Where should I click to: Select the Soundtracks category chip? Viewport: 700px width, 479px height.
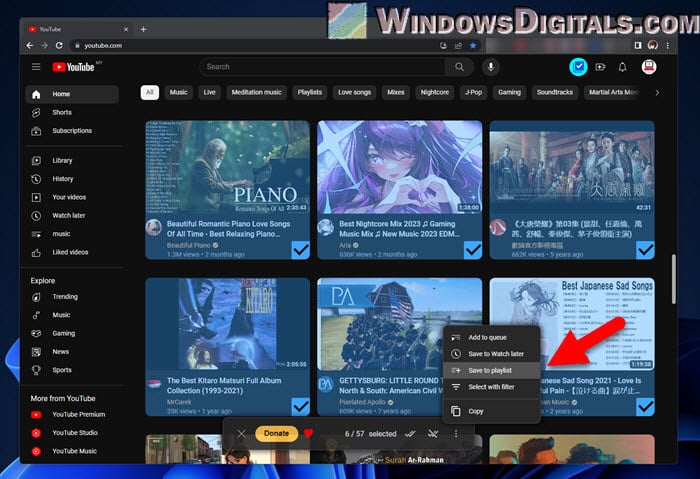(554, 92)
